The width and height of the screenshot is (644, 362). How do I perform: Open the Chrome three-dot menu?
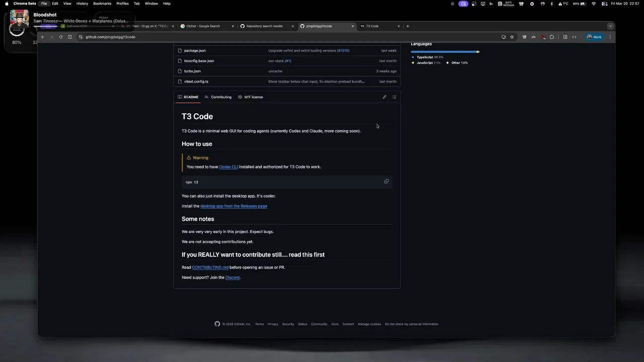[610, 37]
